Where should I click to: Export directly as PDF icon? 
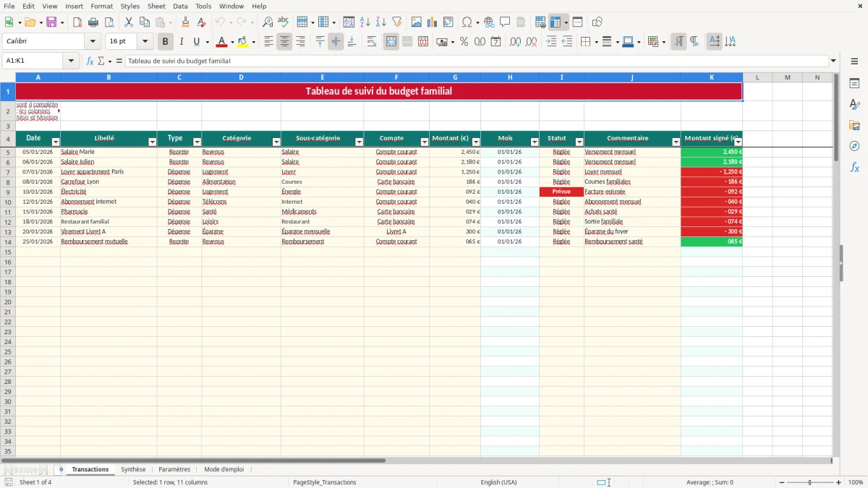[x=77, y=22]
